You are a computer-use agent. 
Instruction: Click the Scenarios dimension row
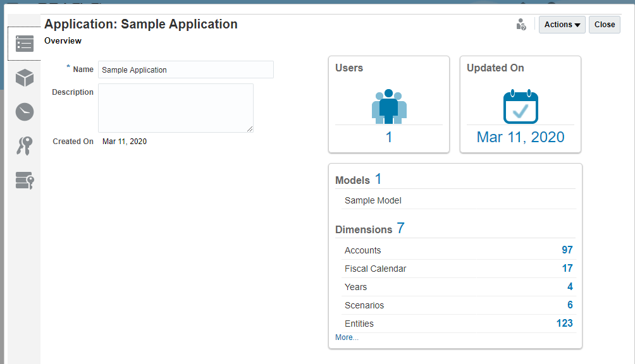459,305
